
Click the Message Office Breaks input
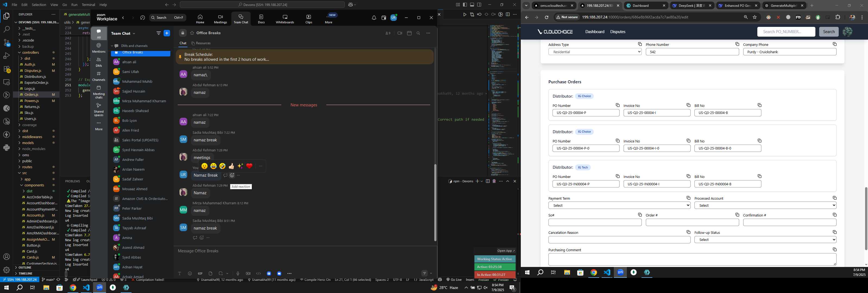[x=305, y=251]
